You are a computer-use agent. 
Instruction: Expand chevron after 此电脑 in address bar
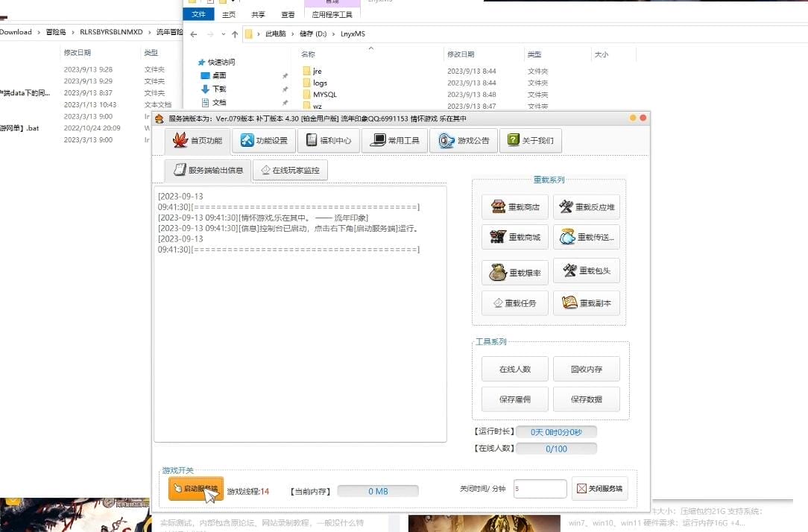click(293, 34)
